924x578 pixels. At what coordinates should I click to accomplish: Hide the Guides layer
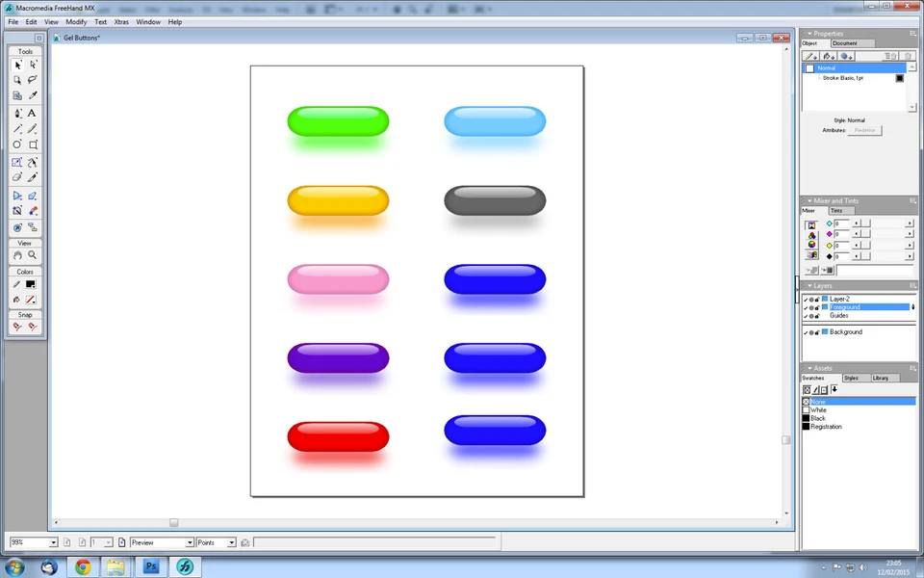point(806,315)
